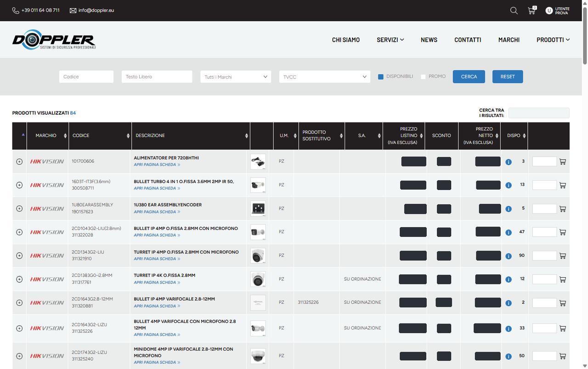
Task: Add 101700606 power supply to cart
Action: click(x=563, y=162)
